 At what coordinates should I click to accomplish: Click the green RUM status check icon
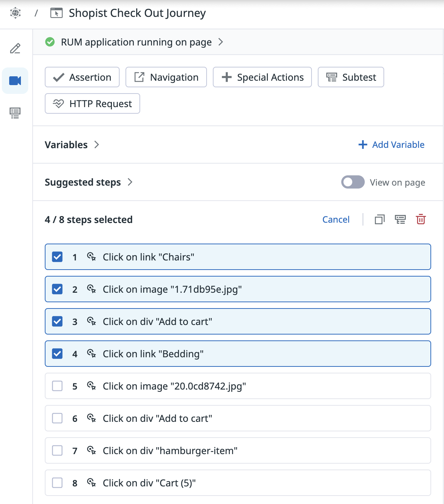50,42
